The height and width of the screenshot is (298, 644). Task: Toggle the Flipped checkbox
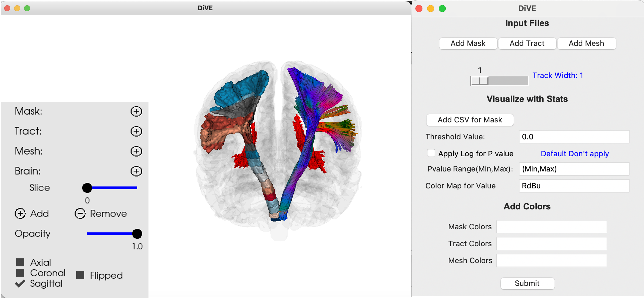coord(80,275)
